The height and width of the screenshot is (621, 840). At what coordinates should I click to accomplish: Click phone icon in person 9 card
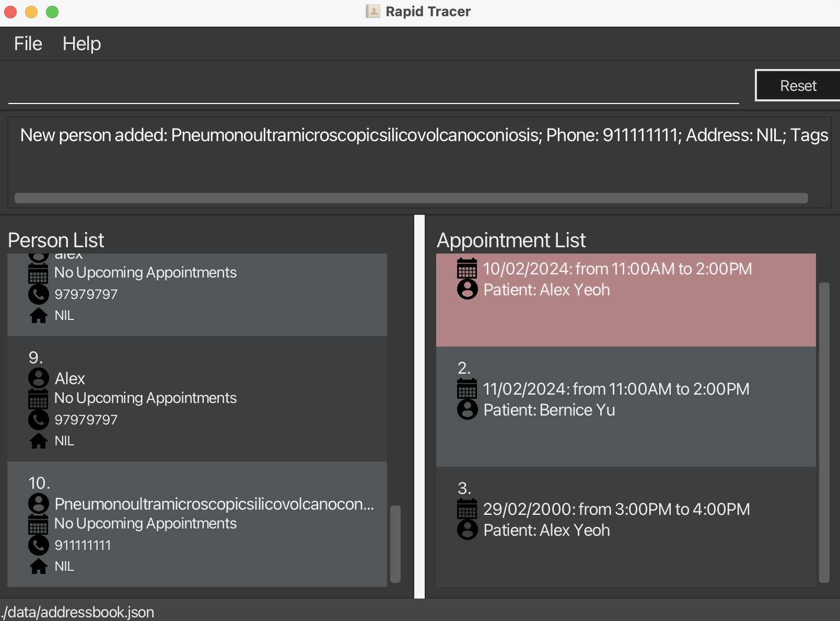click(39, 420)
